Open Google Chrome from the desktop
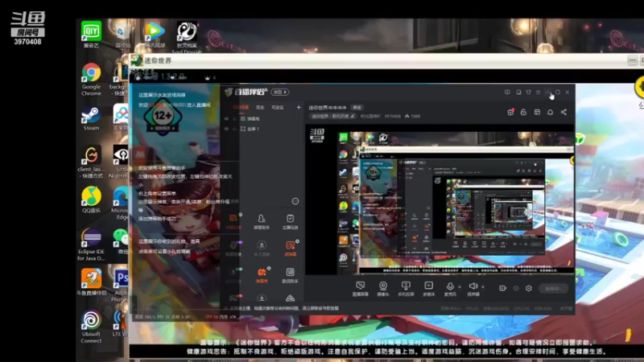644x362 pixels. click(x=91, y=80)
